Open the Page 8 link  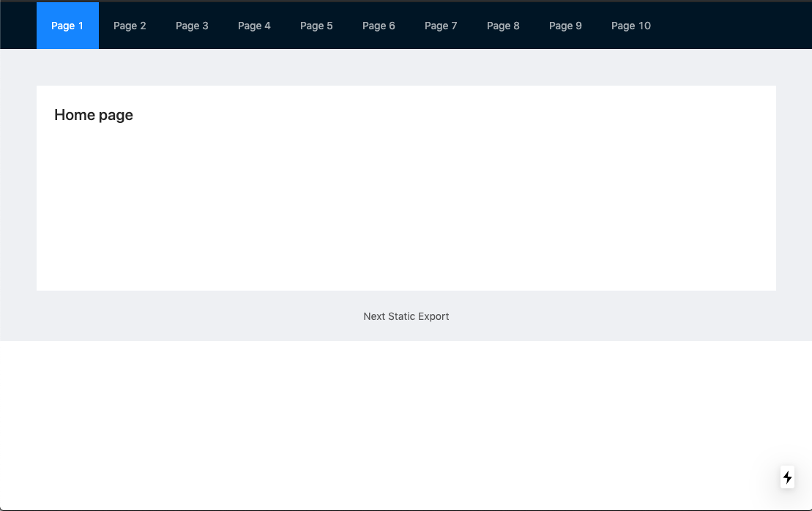[503, 26]
